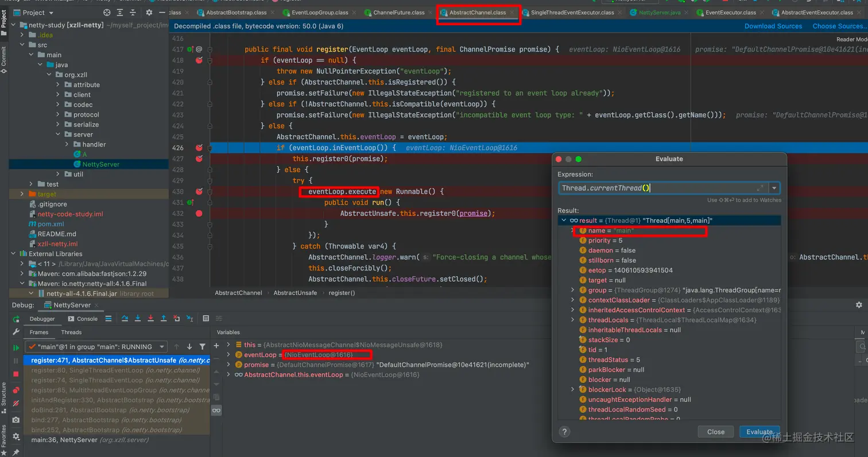Image resolution: width=868 pixels, height=457 pixels.
Task: Click the camera thread dump icon
Action: (16, 420)
